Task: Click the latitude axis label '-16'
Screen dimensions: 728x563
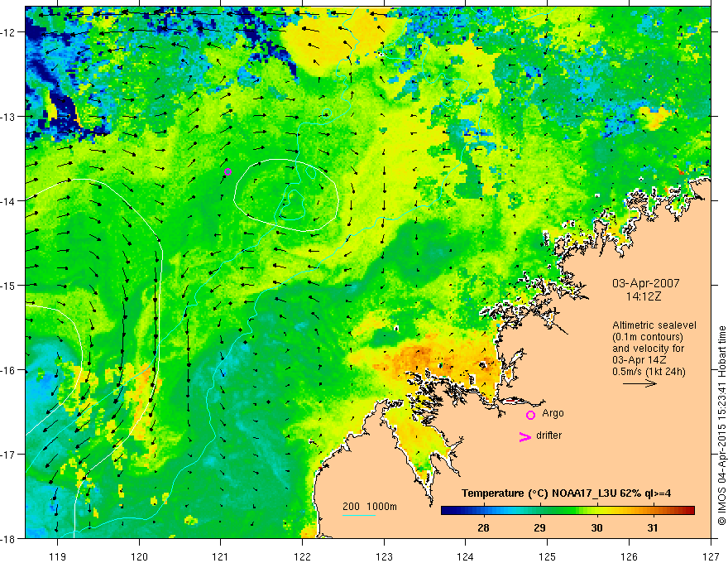Action: (9, 370)
